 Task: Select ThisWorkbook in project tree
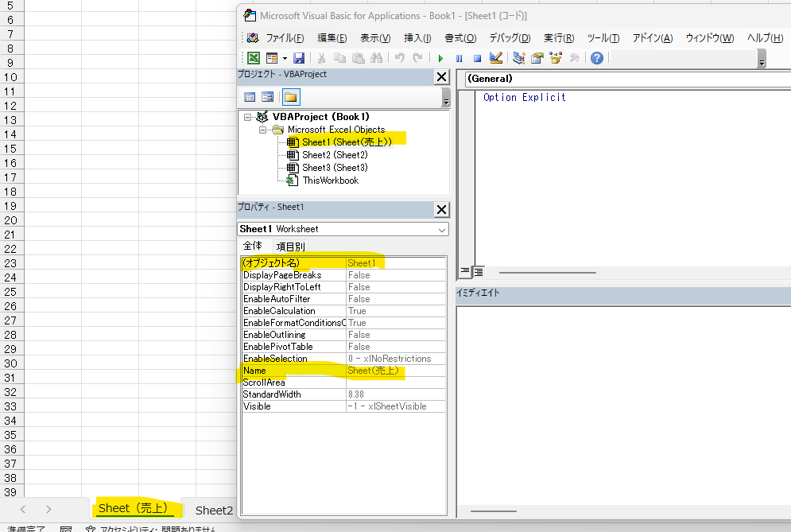[x=331, y=181]
